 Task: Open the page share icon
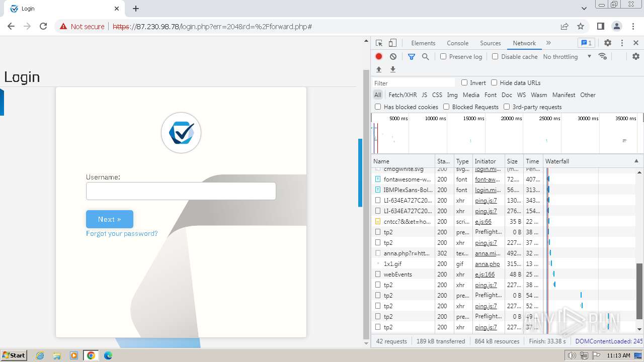[565, 26]
